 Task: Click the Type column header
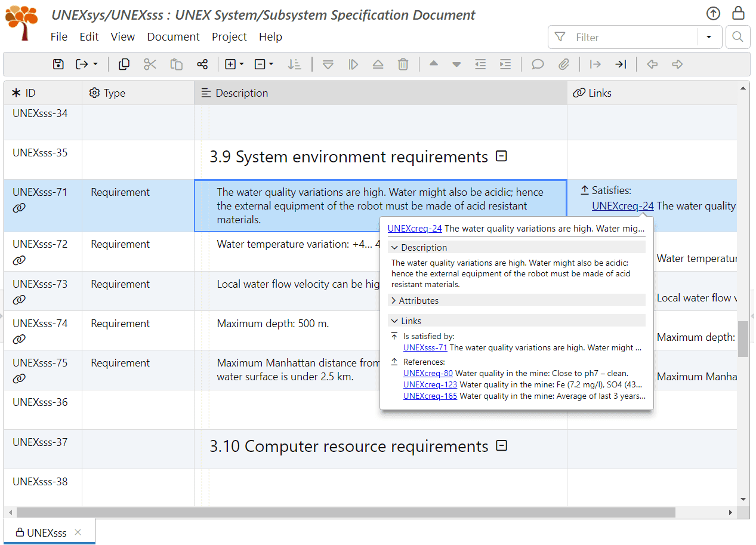[x=138, y=93]
